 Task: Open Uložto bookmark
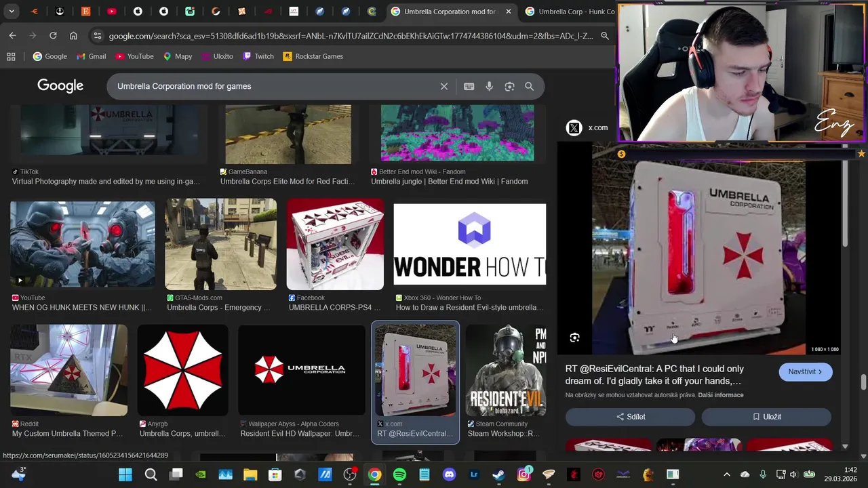[x=217, y=56]
